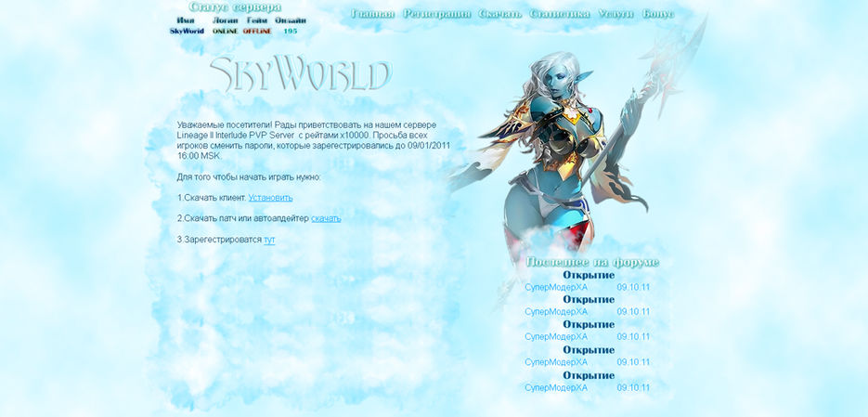Click the online player count 195
868x417 pixels.
tap(290, 31)
